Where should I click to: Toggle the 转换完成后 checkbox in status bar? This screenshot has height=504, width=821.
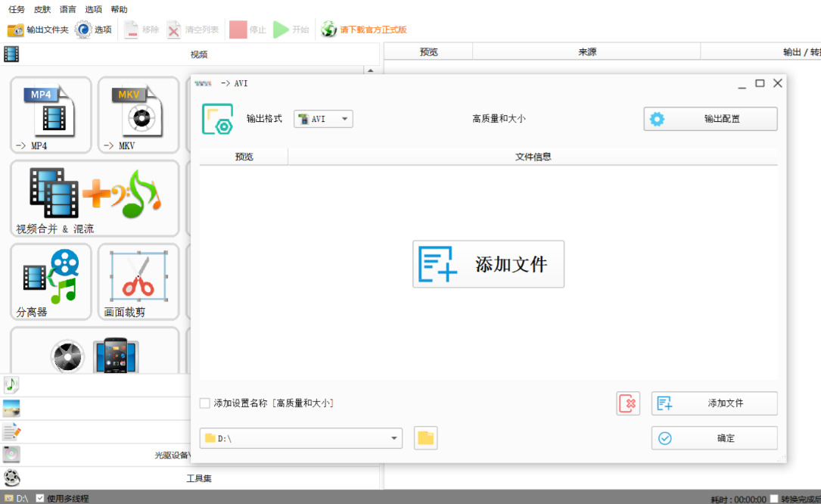[x=774, y=499]
